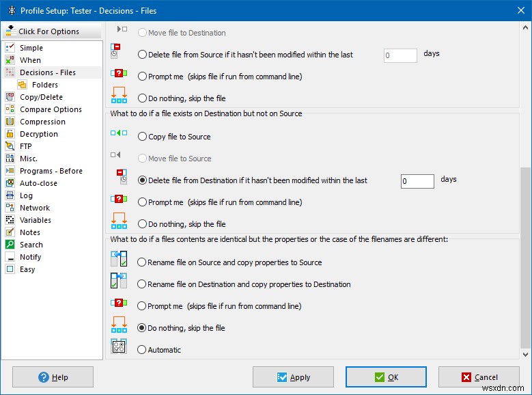Click the Decryption lock icon
This screenshot has height=395, width=532.
(10, 134)
